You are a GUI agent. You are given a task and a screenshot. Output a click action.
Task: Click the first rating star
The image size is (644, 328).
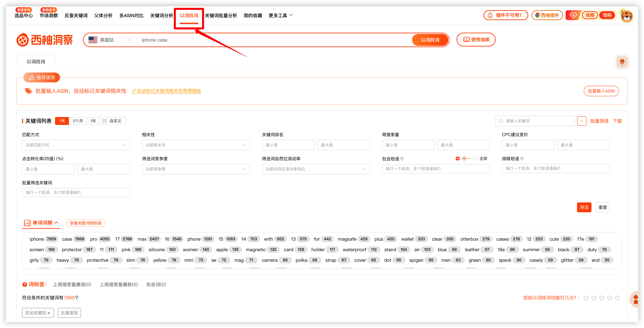tap(586, 298)
